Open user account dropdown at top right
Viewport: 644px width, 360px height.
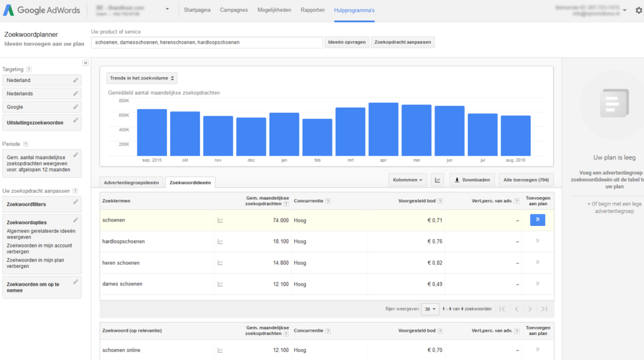point(625,10)
